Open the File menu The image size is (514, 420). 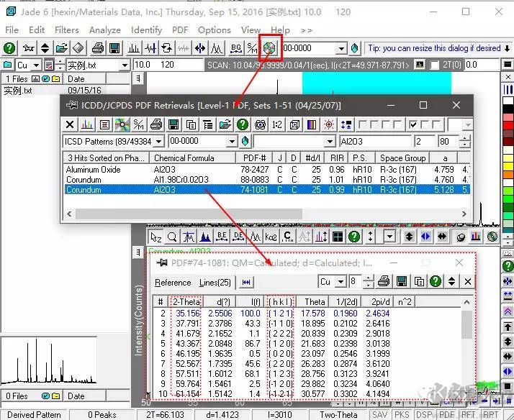[x=12, y=30]
